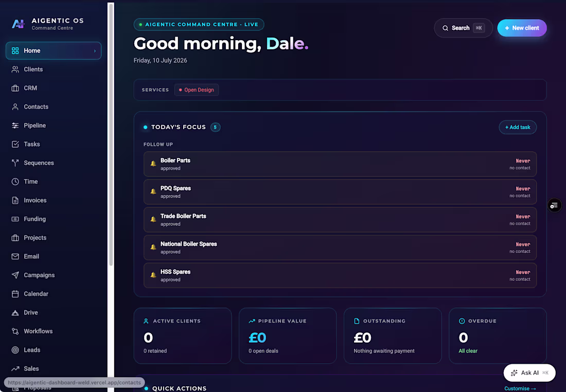
Task: Click the bell icon on PDQ Spares row
Action: click(153, 191)
